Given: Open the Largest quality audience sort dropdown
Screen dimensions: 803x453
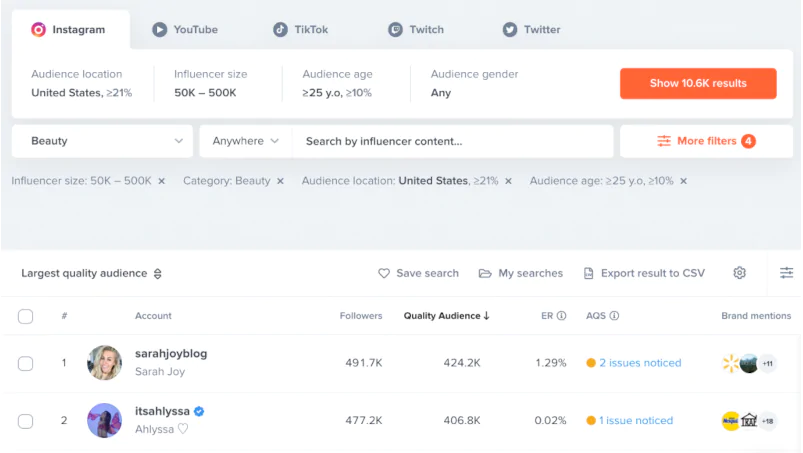Looking at the screenshot, I should pos(91,273).
